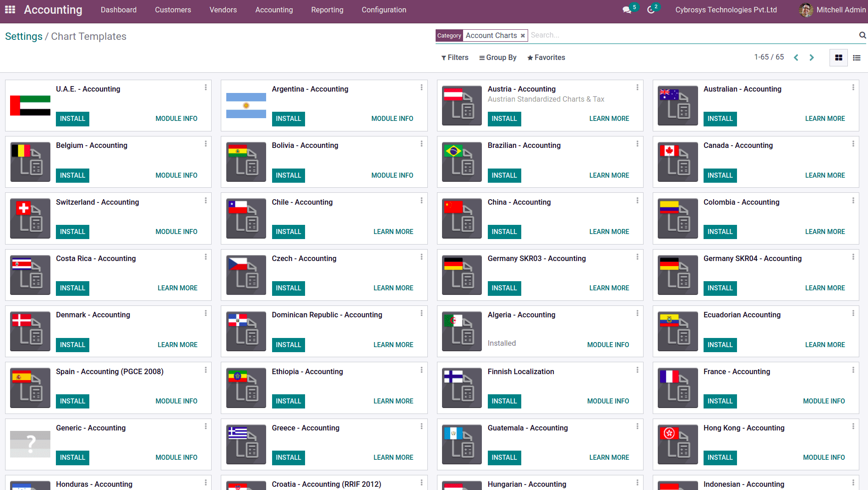Click the Generic Accounting placeholder icon
This screenshot has width=868, height=490.
click(30, 444)
